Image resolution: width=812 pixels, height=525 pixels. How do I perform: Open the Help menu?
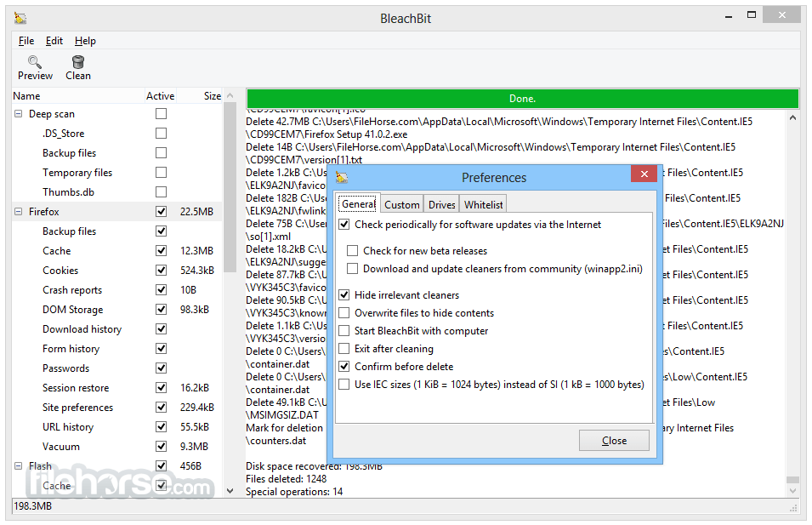[x=85, y=41]
